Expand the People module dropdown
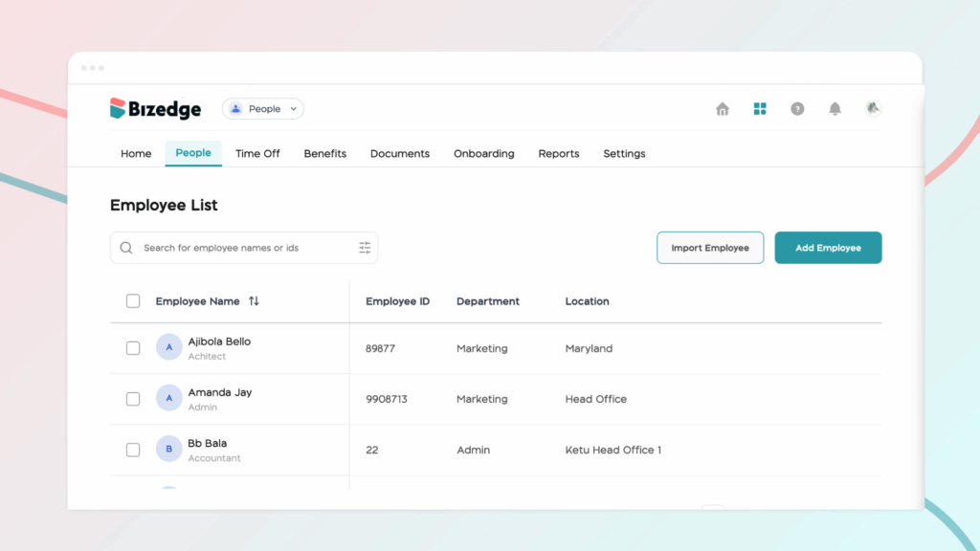This screenshot has height=551, width=980. [263, 109]
